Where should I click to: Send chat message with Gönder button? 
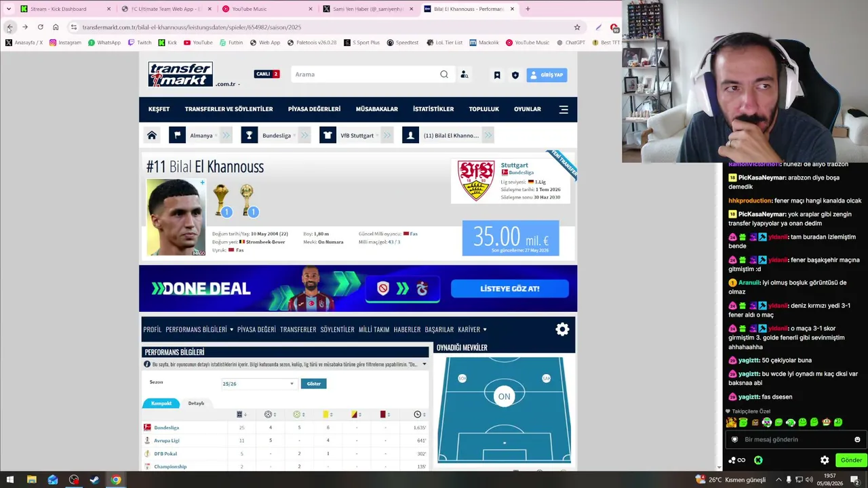pyautogui.click(x=851, y=460)
